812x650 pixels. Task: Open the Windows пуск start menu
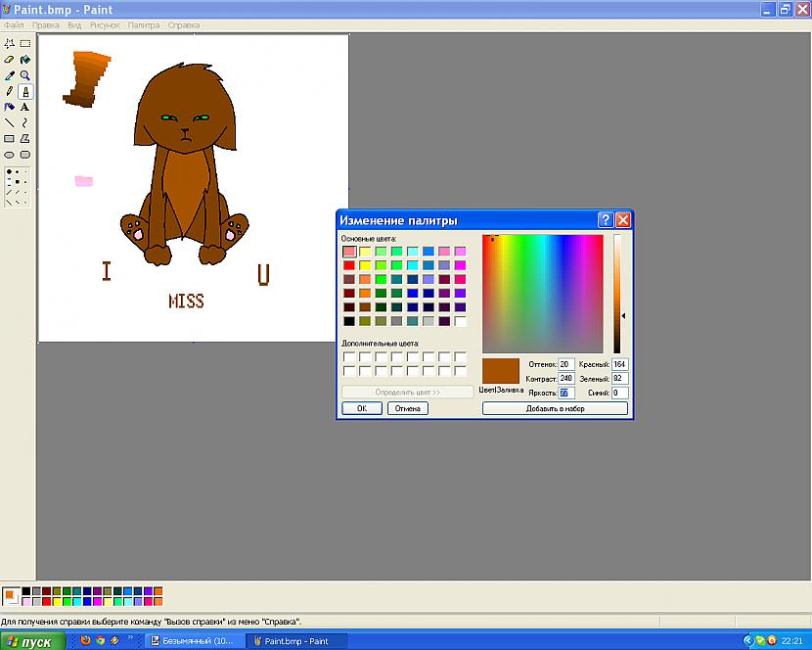pos(32,641)
